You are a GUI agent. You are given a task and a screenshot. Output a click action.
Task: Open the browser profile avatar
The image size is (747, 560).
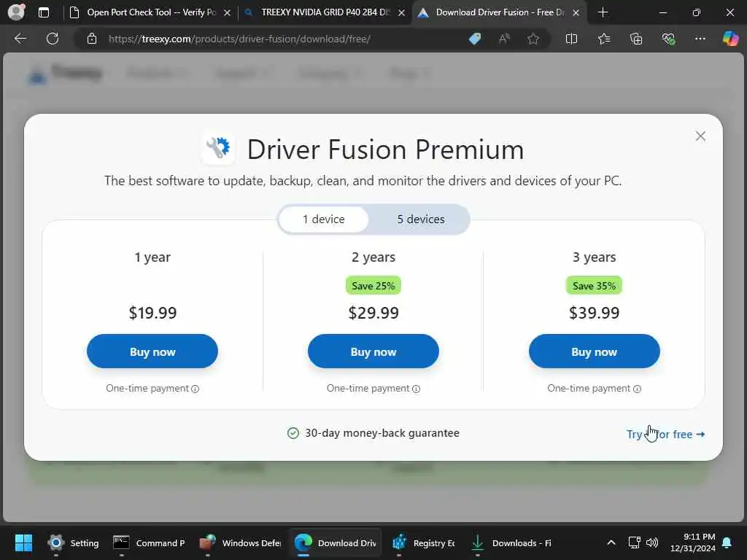point(16,12)
